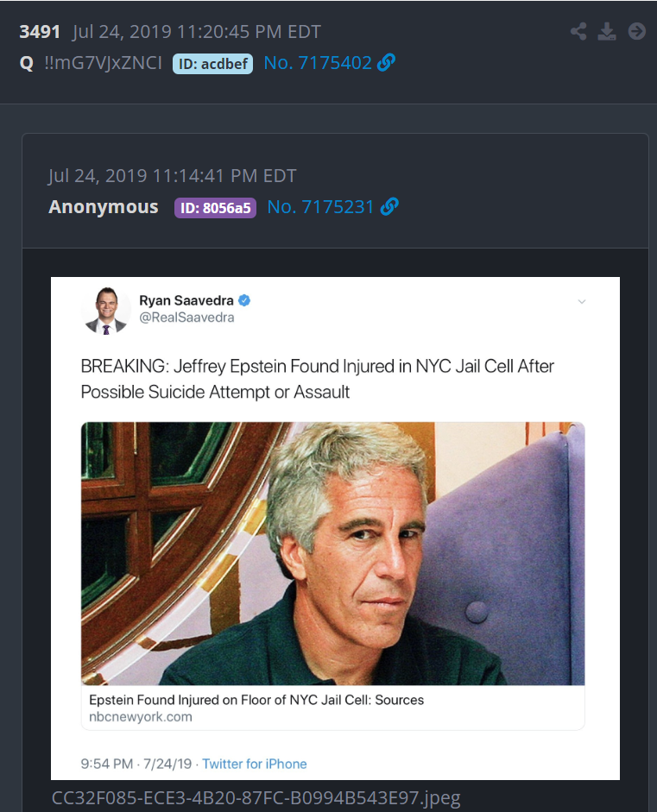Open the Twitter for iPhone link
This screenshot has height=812, width=657.
point(255,764)
